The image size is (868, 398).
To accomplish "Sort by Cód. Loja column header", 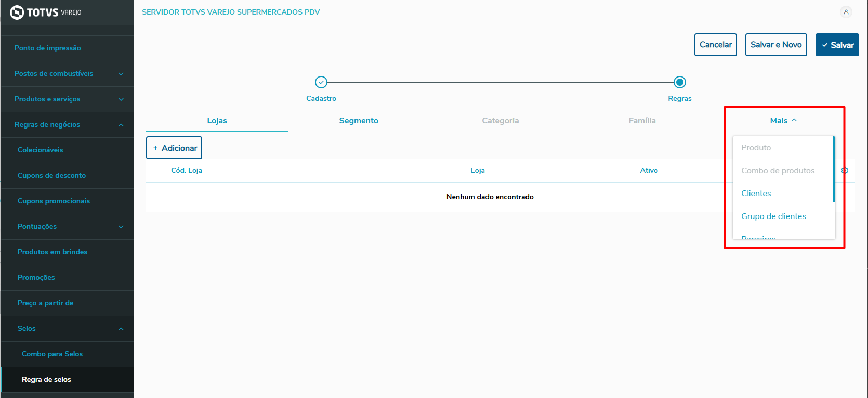I will point(187,170).
